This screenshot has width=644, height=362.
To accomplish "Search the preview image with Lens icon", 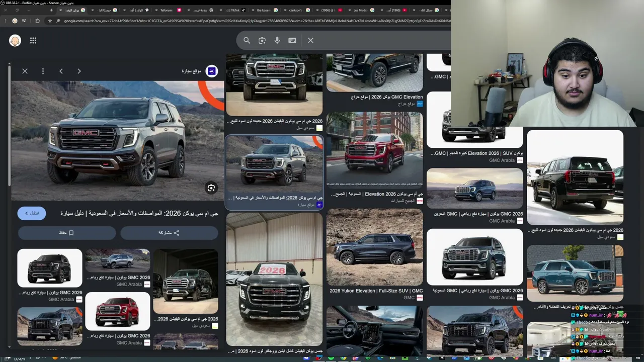I will tap(211, 188).
